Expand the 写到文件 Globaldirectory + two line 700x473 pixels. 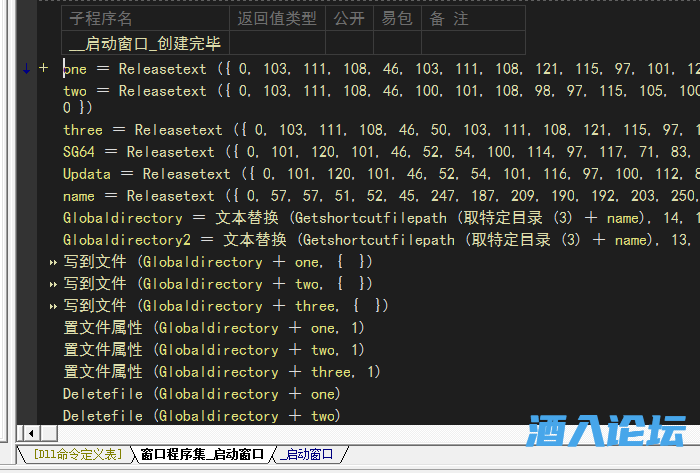point(54,284)
